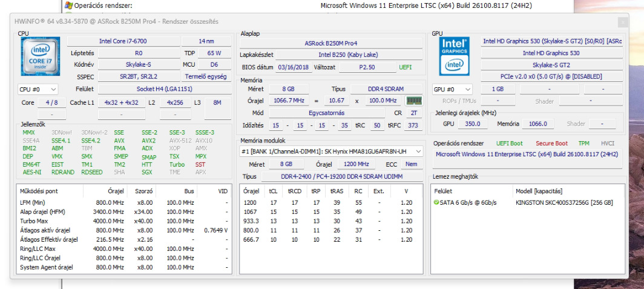Click the TDP value 65 W
Viewport: 644px width, 289px height.
pos(214,53)
